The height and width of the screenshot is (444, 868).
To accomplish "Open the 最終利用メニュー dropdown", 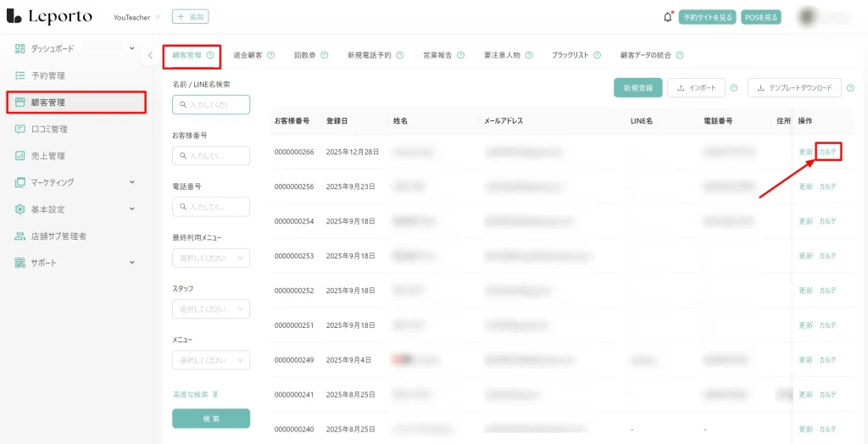I will click(210, 258).
